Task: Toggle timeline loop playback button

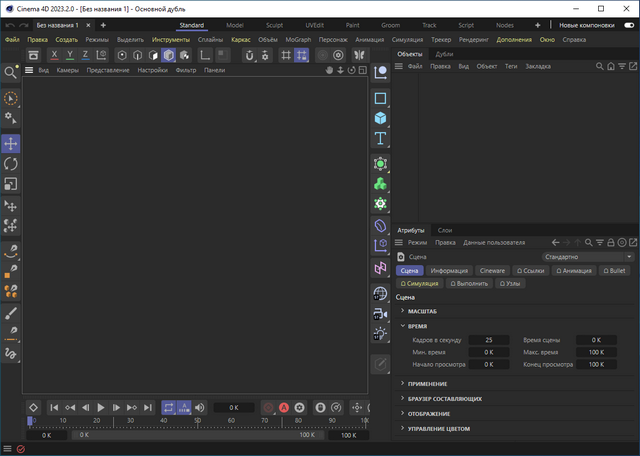Action: pyautogui.click(x=168, y=407)
